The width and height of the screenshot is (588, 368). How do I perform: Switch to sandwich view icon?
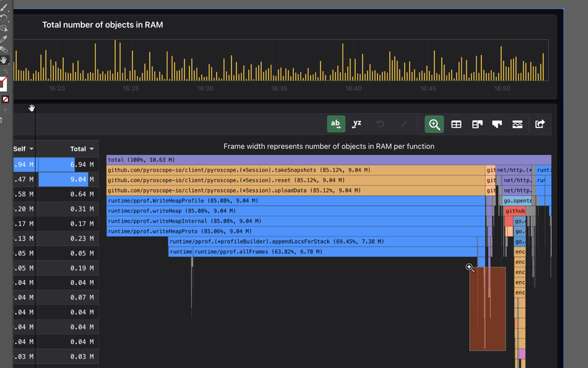(x=518, y=125)
